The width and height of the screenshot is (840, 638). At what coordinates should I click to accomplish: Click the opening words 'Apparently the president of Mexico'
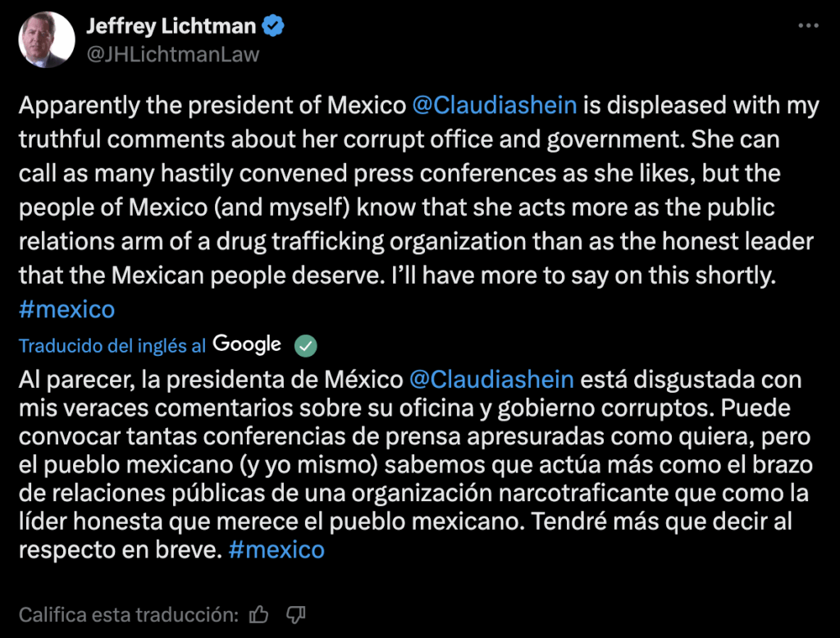click(212, 105)
